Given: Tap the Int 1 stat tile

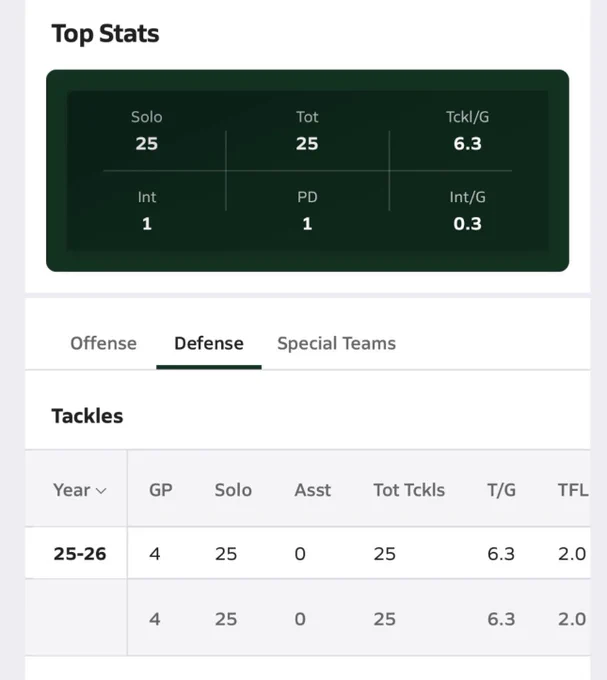Looking at the screenshot, I should pos(147,210).
